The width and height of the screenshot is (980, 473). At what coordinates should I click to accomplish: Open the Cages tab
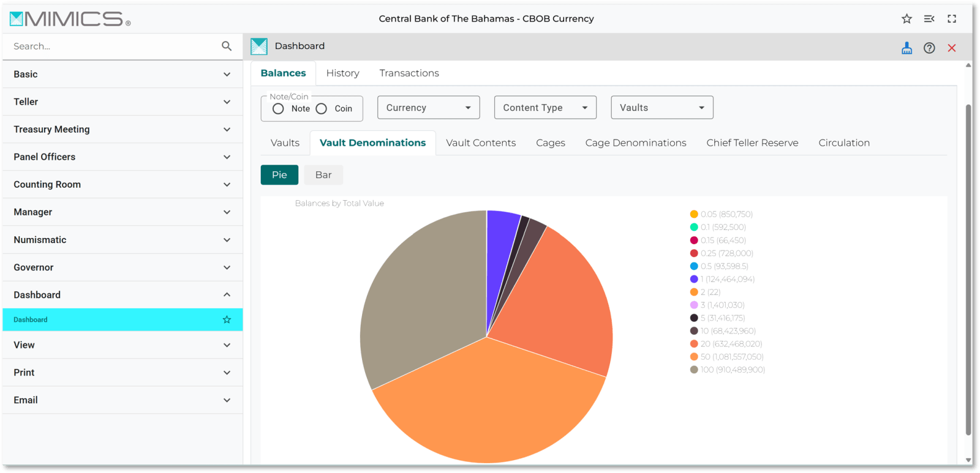point(551,143)
